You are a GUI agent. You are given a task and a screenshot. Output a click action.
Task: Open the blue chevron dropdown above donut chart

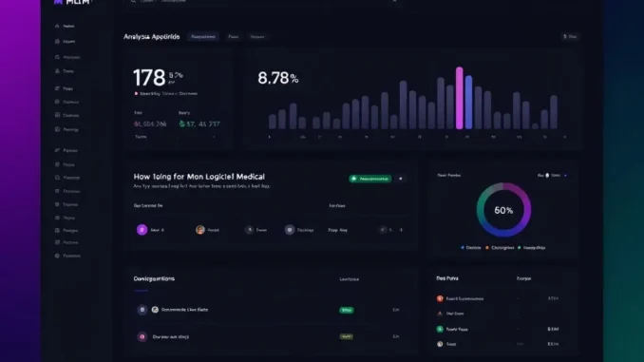pos(565,176)
